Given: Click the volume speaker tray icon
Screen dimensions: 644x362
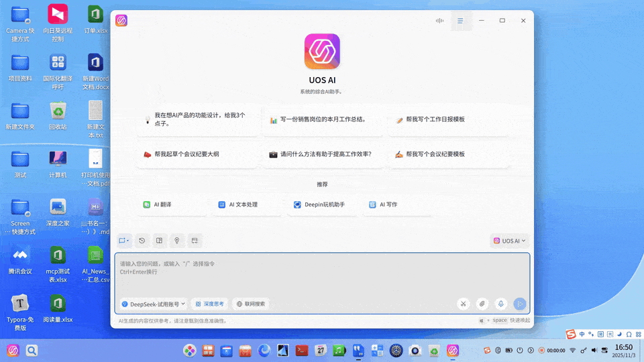Looking at the screenshot, I should 594,350.
